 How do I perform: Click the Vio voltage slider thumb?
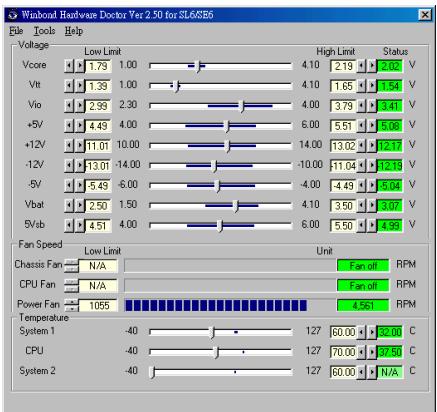tap(242, 106)
